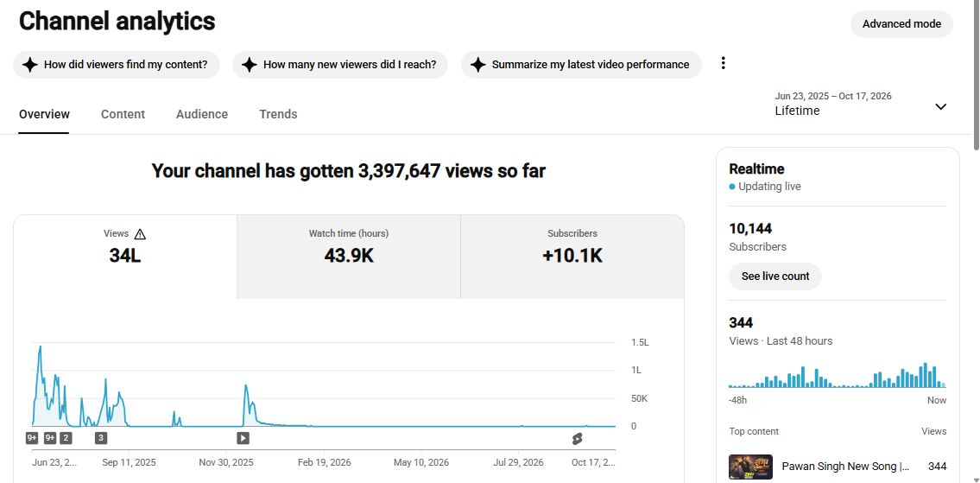Viewport: 980px width, 483px height.
Task: Click the Shorts marker icon on the timeline
Action: (578, 439)
